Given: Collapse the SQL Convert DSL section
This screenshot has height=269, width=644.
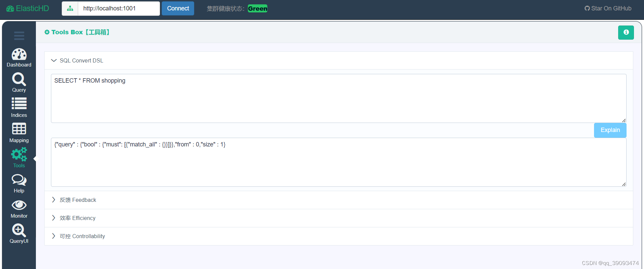Looking at the screenshot, I should [339, 60].
